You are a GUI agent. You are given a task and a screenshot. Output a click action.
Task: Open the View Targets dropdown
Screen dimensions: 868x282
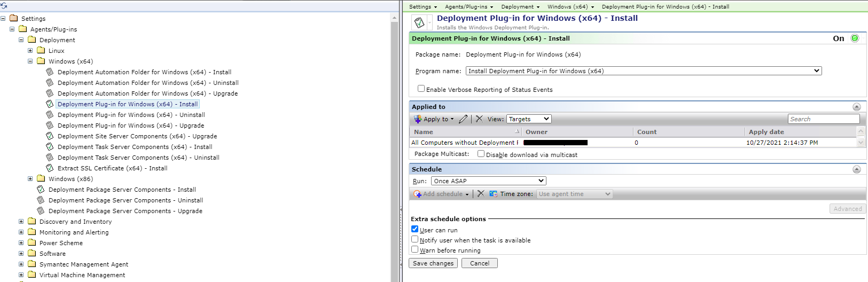coord(529,119)
